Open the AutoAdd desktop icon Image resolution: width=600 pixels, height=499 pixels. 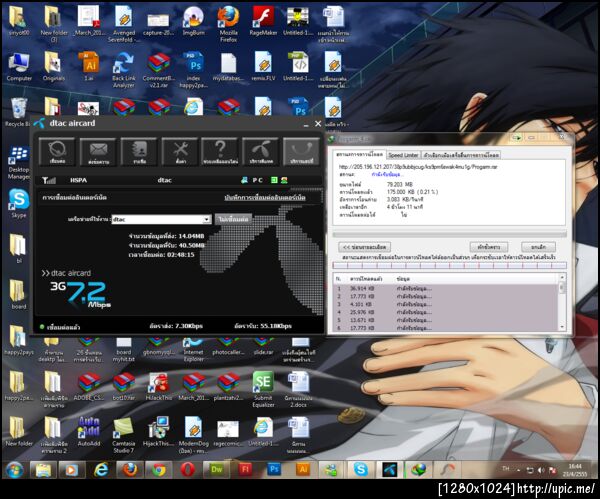point(89,432)
